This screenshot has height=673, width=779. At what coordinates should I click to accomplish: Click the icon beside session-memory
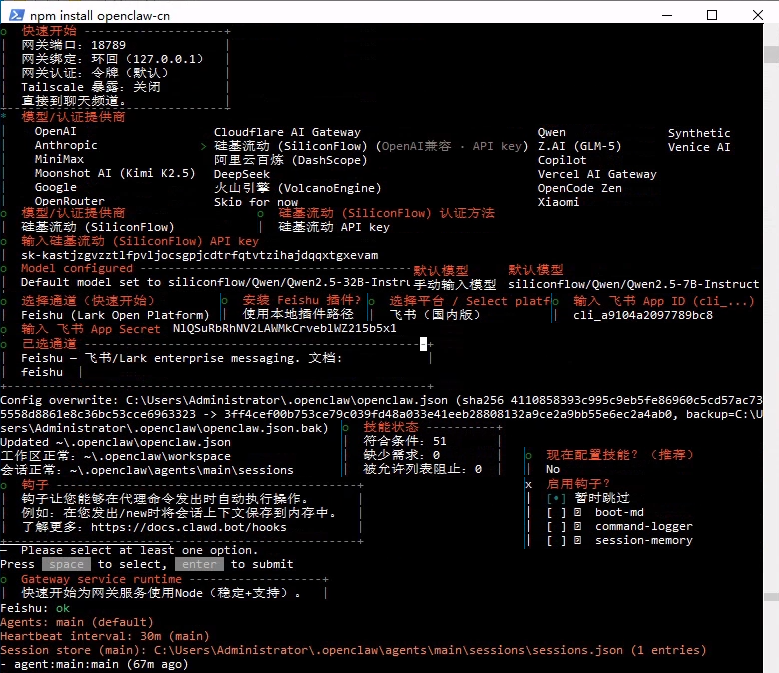[x=577, y=540]
